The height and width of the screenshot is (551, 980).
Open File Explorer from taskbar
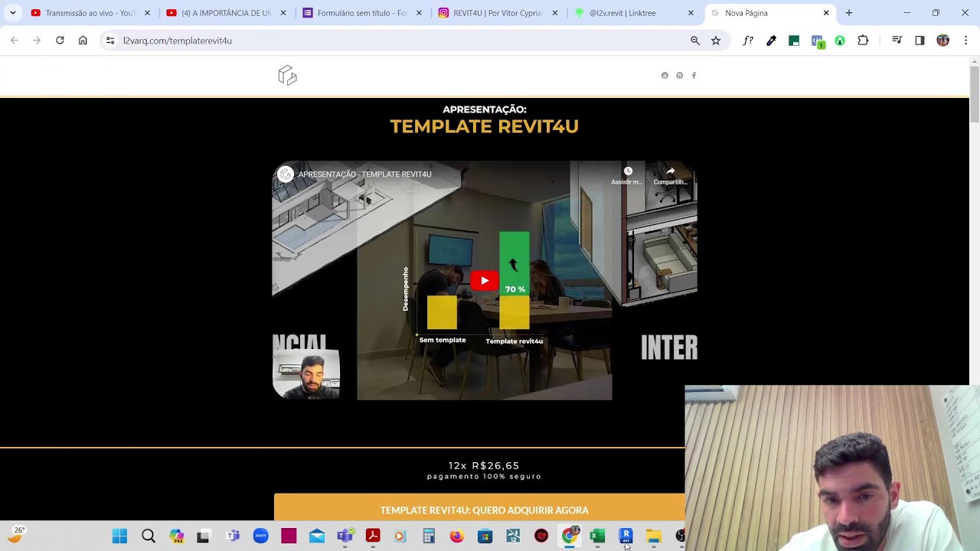pyautogui.click(x=654, y=536)
